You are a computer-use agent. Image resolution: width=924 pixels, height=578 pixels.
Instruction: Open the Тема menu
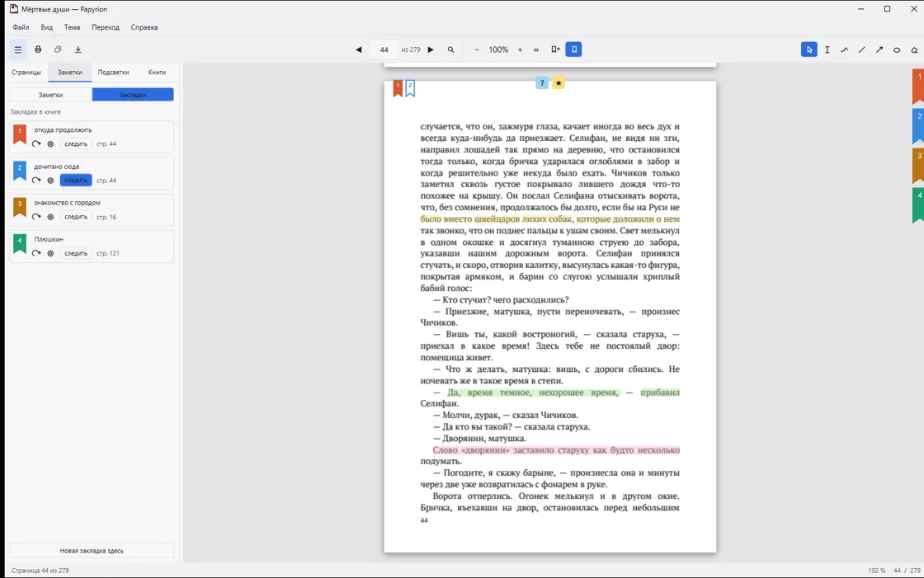click(72, 27)
